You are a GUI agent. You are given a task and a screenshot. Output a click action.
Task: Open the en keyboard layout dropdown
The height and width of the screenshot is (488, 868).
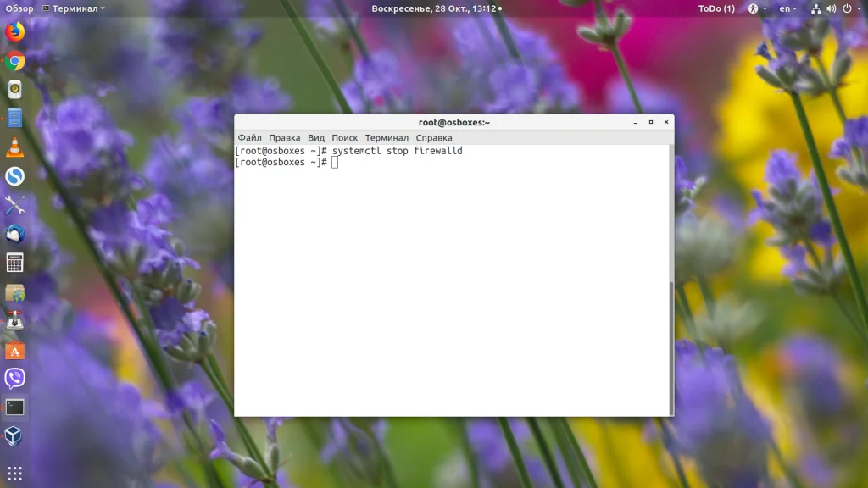787,8
